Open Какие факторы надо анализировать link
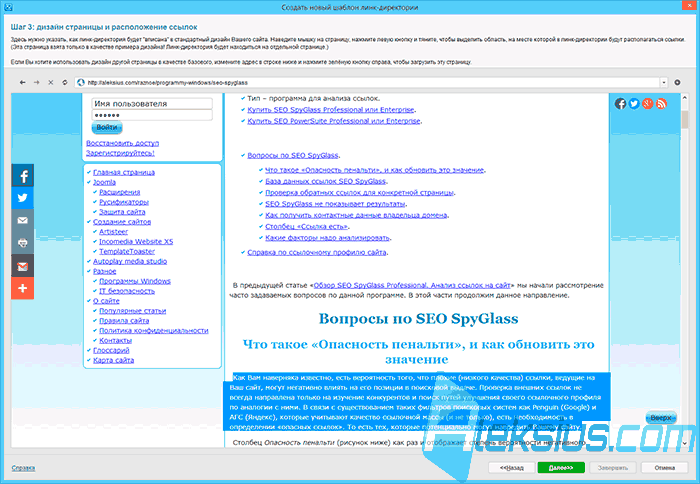 tap(328, 238)
